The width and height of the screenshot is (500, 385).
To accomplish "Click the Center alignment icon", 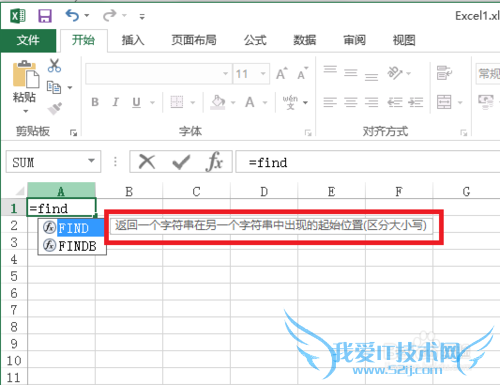I will point(351,102).
